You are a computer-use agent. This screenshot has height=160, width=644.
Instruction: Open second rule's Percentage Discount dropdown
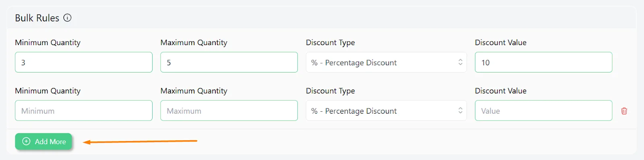[386, 111]
